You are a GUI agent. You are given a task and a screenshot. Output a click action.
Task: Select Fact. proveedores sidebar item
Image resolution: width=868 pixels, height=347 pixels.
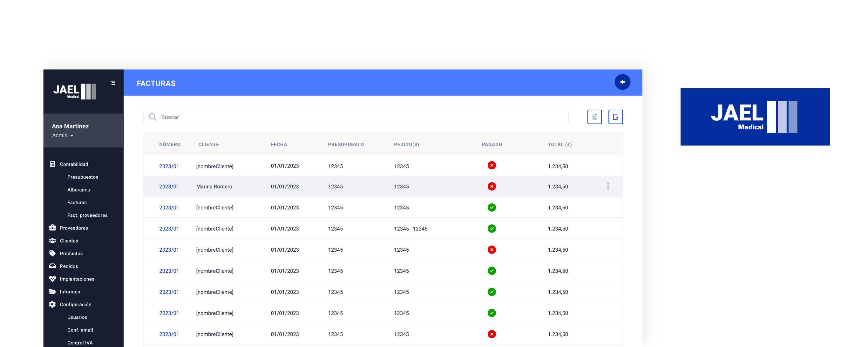[87, 215]
